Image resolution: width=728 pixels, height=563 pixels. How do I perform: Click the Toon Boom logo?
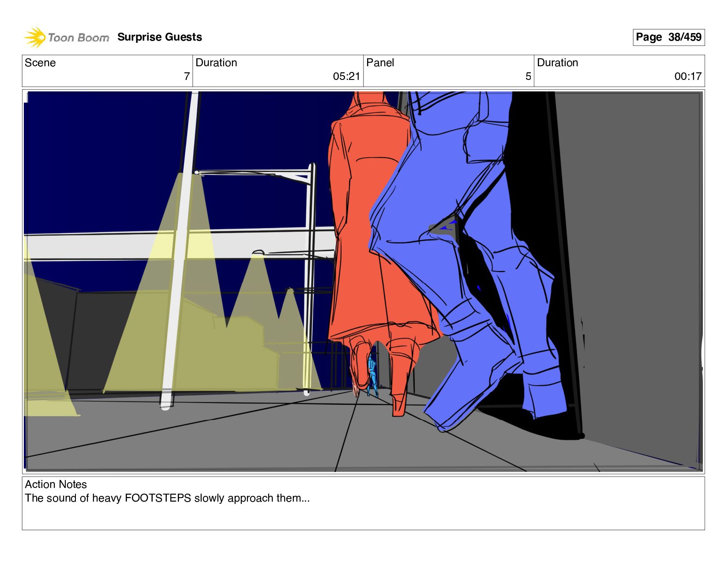[x=66, y=37]
